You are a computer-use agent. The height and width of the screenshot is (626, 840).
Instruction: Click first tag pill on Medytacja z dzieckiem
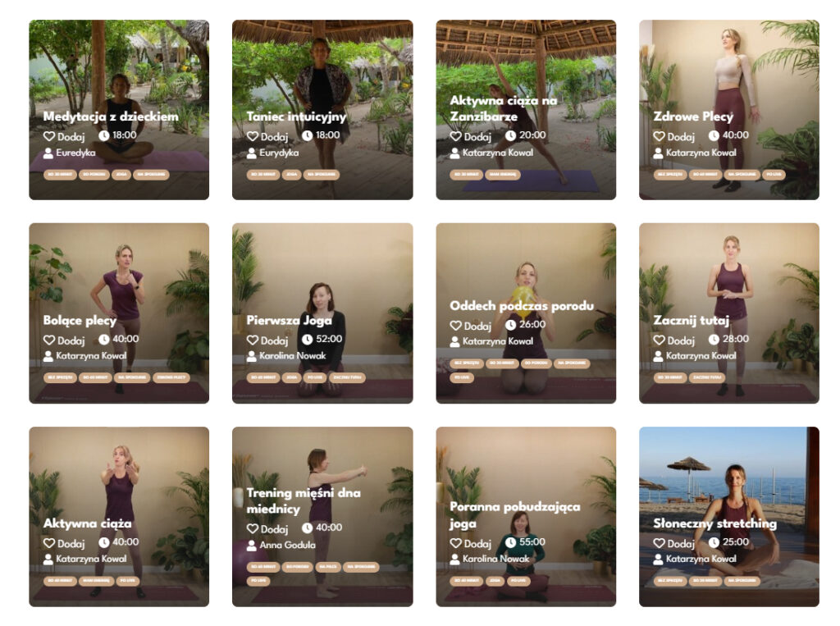pyautogui.click(x=60, y=174)
